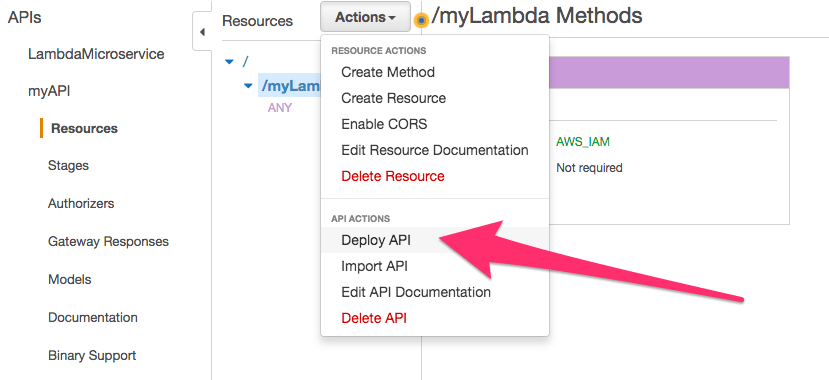Image resolution: width=829 pixels, height=380 pixels.
Task: Select Import API menu entry
Action: coord(374,266)
